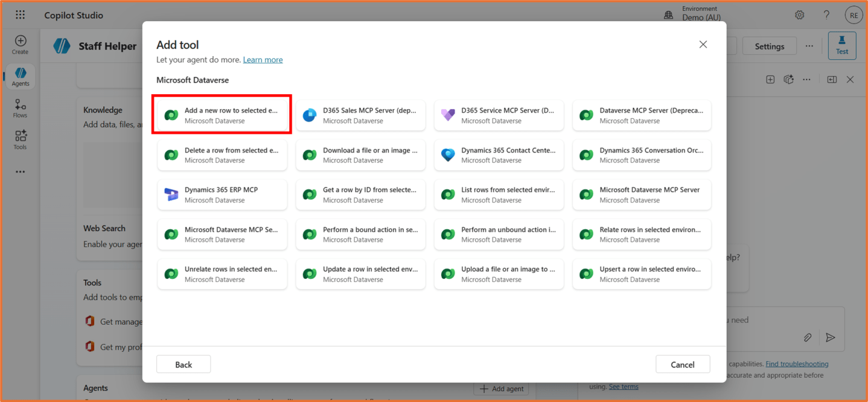The image size is (868, 402).
Task: Select Dynamics 365 Contact Center tool
Action: click(499, 155)
